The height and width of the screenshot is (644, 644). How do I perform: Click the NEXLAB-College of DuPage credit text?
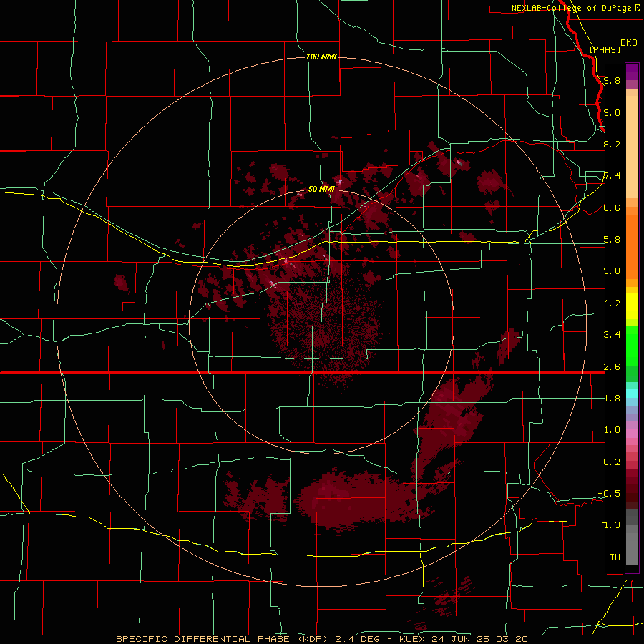pyautogui.click(x=571, y=8)
